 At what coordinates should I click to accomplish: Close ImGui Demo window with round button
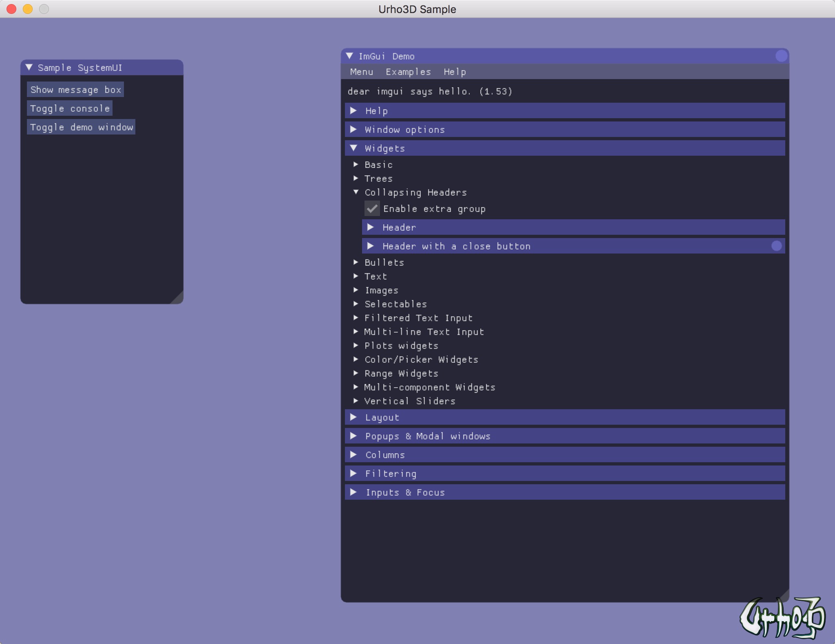click(781, 56)
